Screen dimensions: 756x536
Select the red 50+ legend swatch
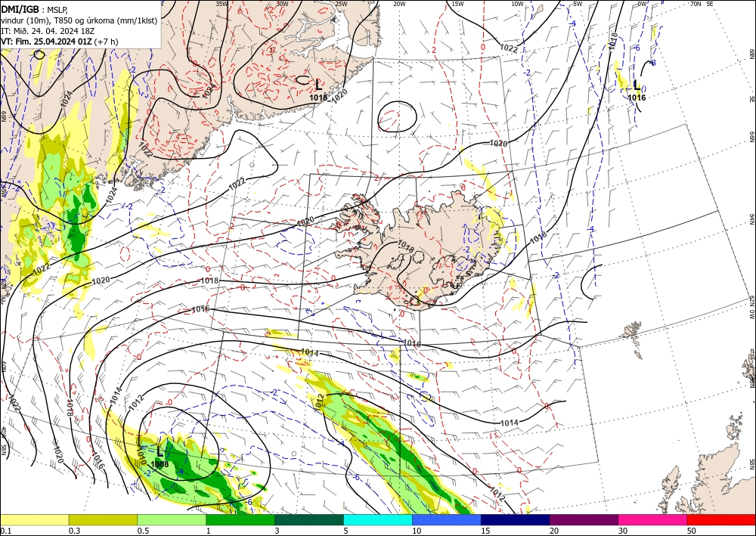click(x=721, y=519)
